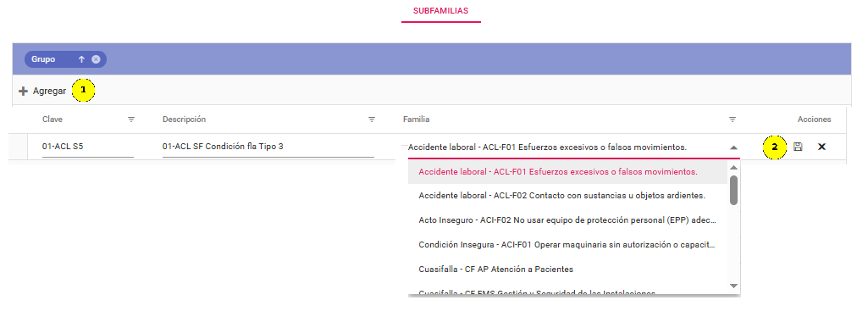The height and width of the screenshot is (328, 868).
Task: Click the Acciones column header
Action: (x=814, y=120)
